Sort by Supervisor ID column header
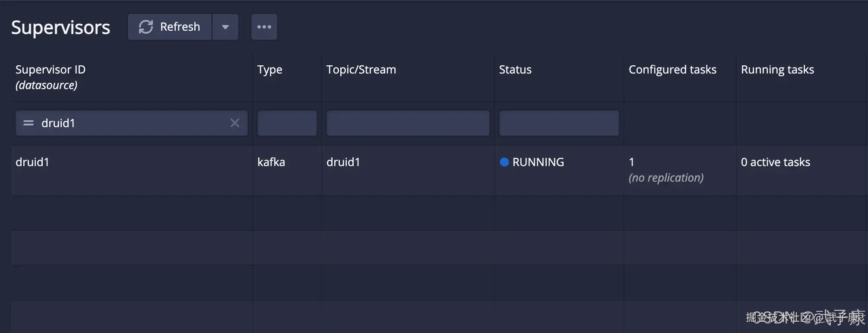The height and width of the screenshot is (333, 868). coord(51,70)
